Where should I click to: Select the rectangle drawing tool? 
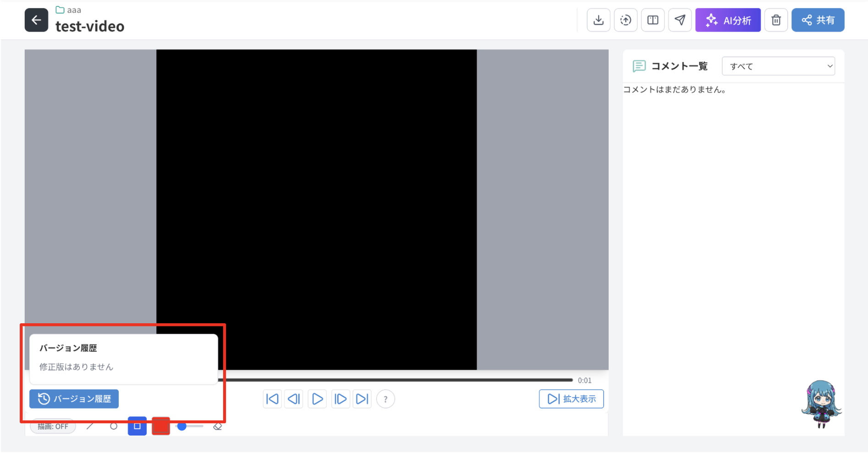point(137,426)
